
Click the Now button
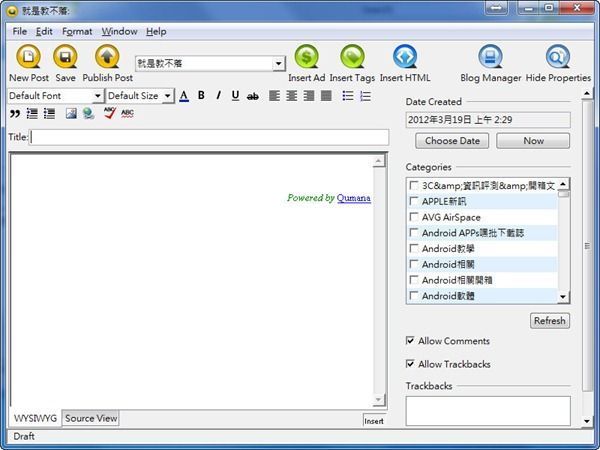tap(533, 141)
